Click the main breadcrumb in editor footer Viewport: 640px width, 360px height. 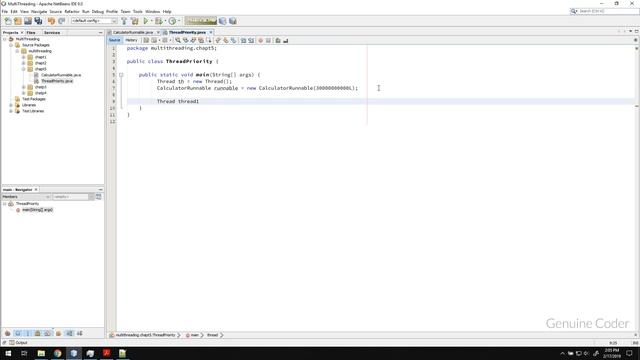[194, 335]
